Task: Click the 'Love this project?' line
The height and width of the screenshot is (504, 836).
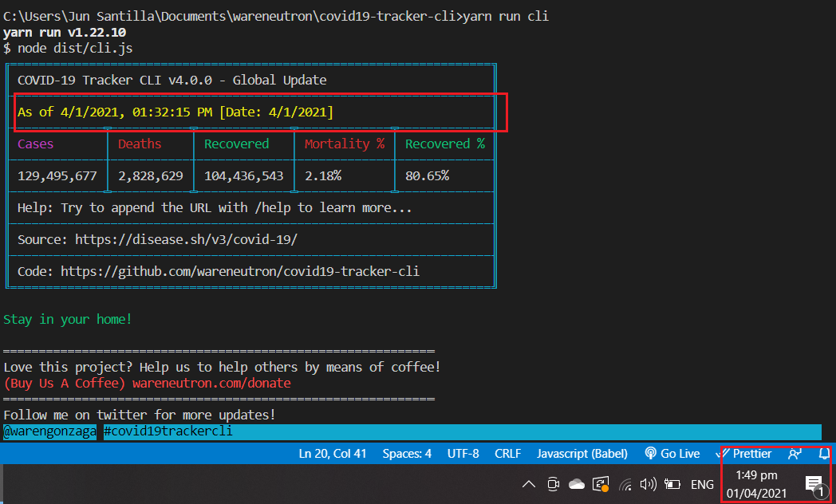Action: click(x=222, y=367)
